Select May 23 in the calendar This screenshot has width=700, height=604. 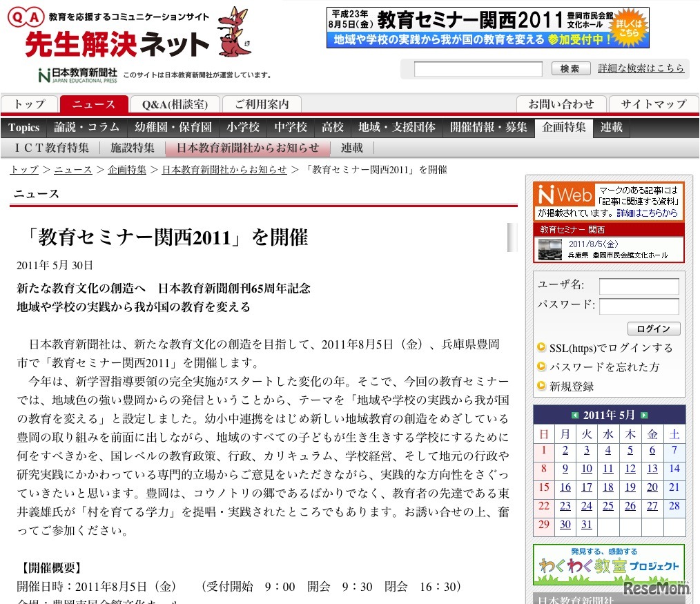click(x=565, y=506)
